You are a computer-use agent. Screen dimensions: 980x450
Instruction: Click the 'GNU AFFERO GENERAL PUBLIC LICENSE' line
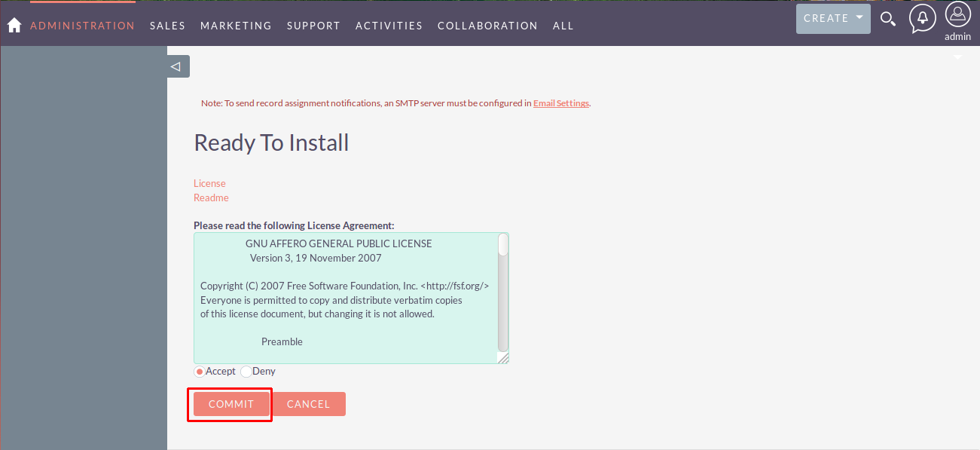pos(339,243)
